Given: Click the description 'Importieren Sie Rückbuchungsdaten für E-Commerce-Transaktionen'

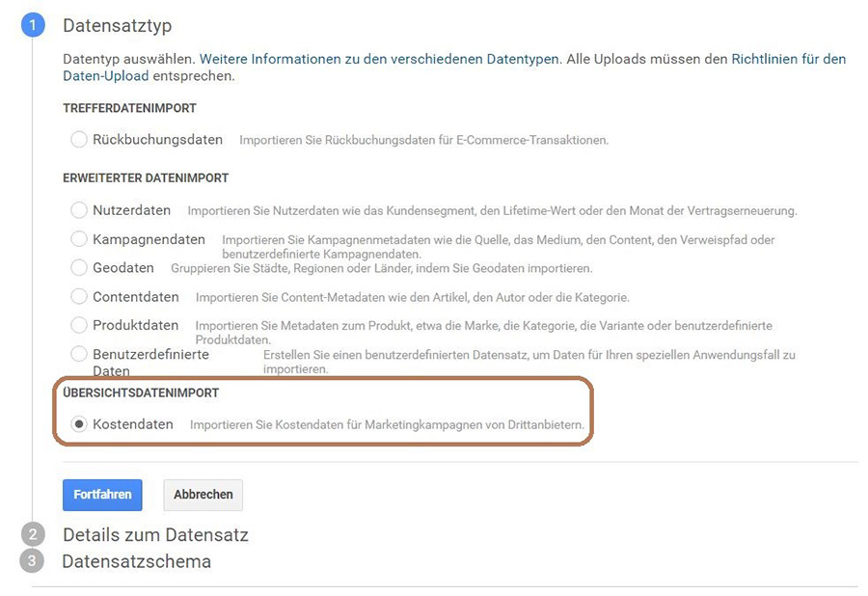Looking at the screenshot, I should (424, 141).
